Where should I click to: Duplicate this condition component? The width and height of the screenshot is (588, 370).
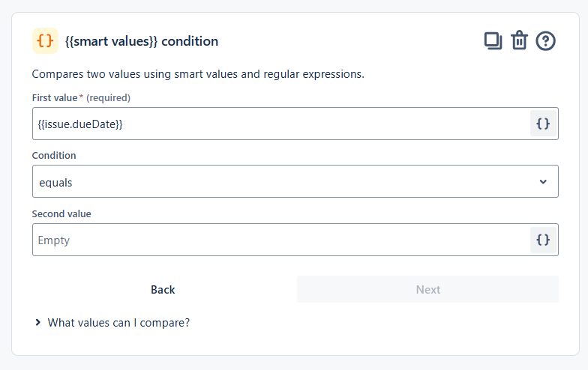point(493,41)
